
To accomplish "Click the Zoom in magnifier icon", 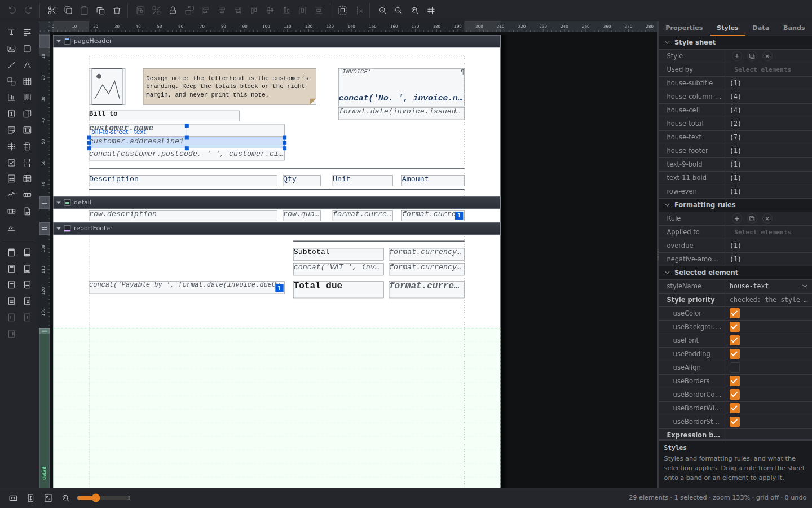I will tap(382, 10).
